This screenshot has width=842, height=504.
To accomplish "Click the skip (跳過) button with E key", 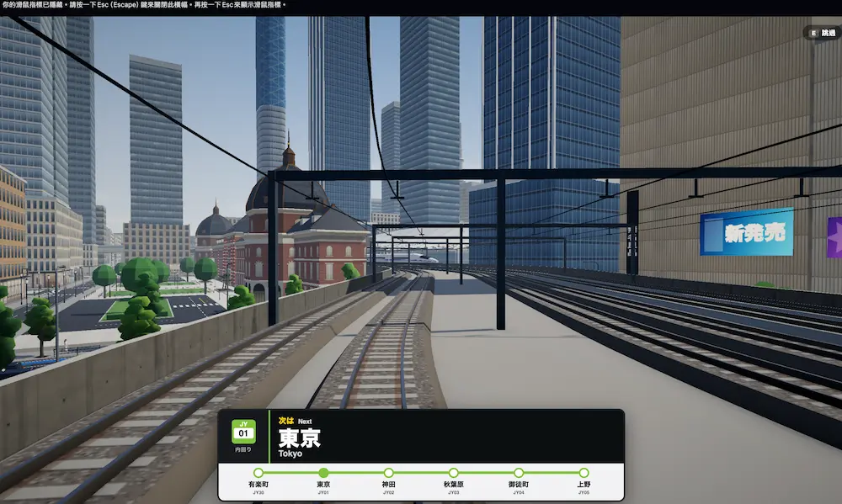I will tap(823, 33).
